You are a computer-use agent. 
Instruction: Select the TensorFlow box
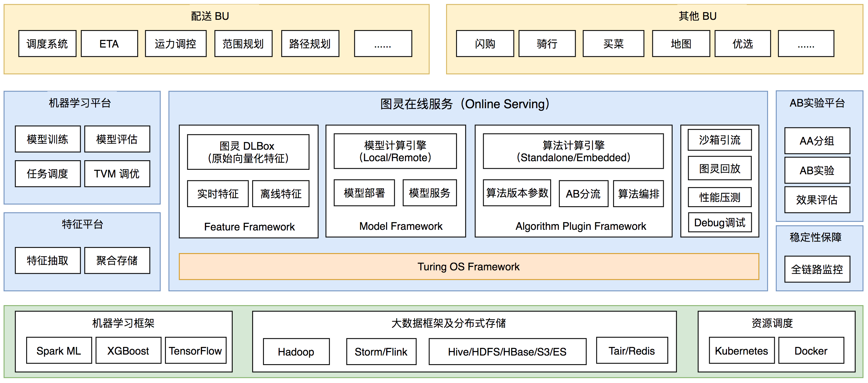[195, 351]
